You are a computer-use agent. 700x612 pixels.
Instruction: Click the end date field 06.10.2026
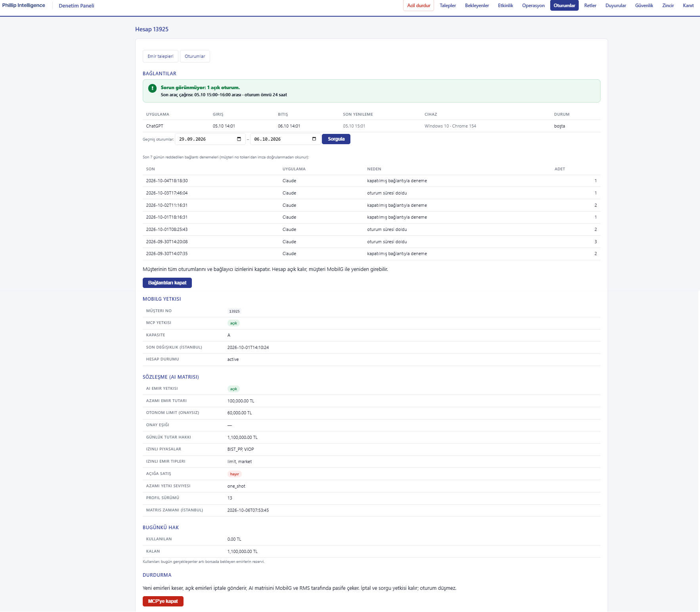pyautogui.click(x=285, y=139)
